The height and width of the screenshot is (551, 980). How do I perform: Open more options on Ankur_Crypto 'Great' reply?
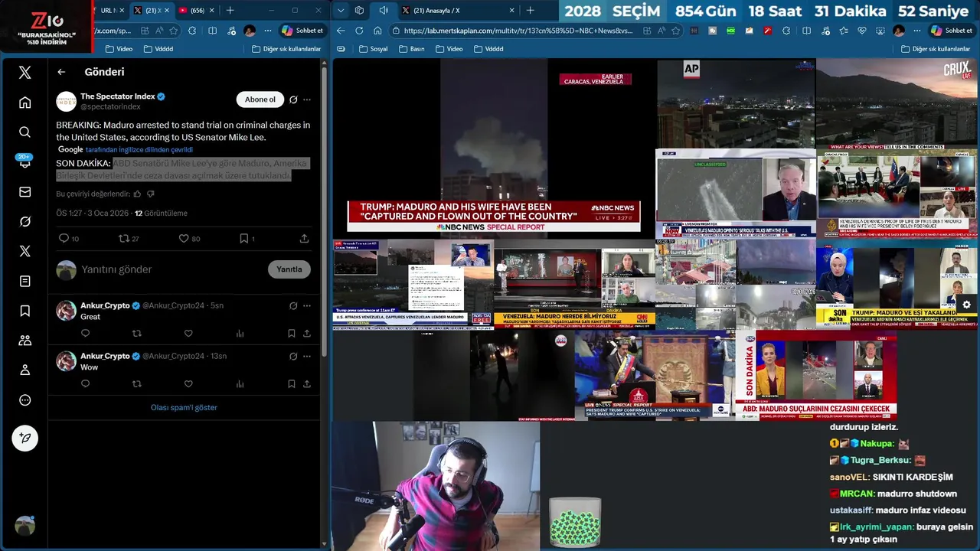point(307,305)
